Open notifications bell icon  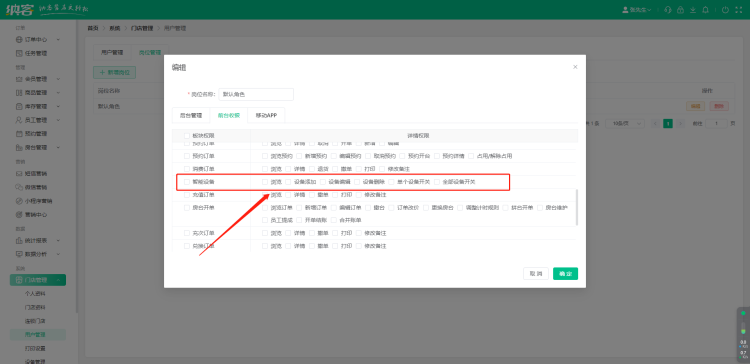[705, 10]
